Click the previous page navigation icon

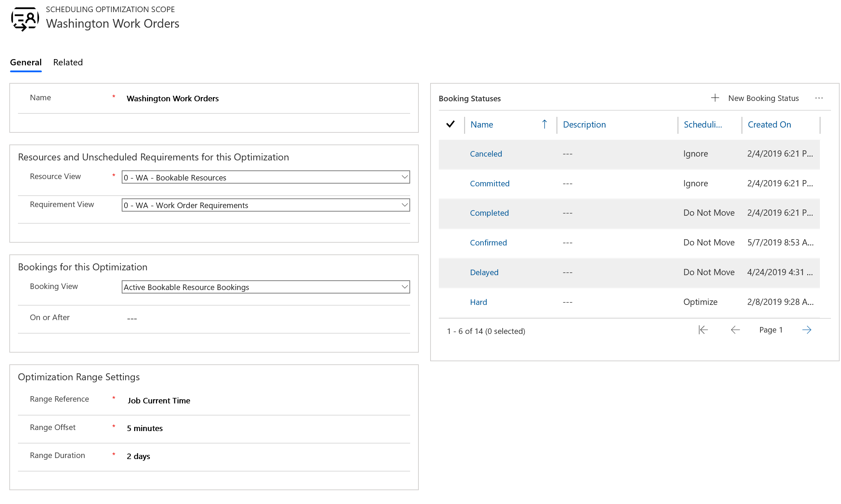tap(734, 329)
